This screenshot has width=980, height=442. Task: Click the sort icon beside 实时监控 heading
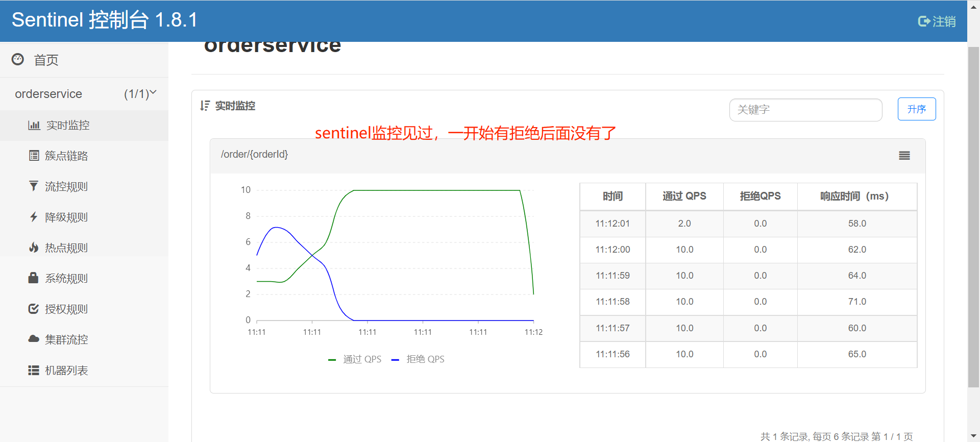point(205,106)
